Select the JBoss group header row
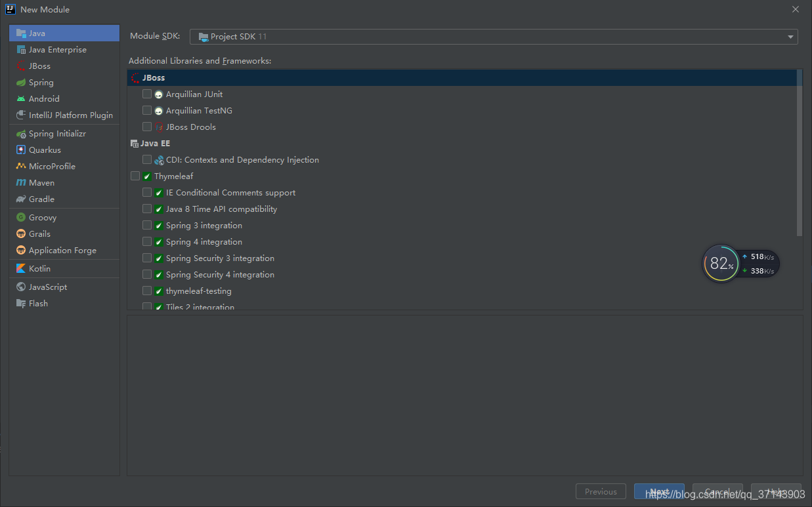 coord(461,77)
